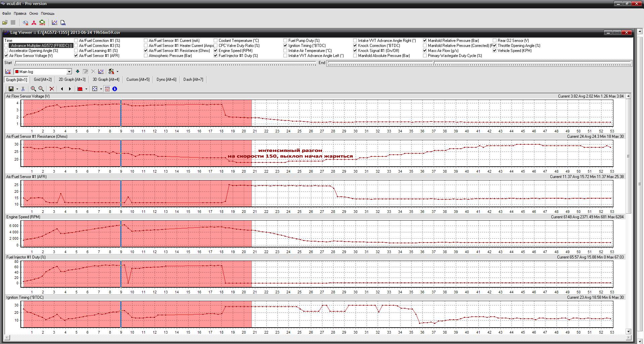Viewport: 644px width, 344px height.
Task: Open the Файл menu
Action: coord(6,13)
